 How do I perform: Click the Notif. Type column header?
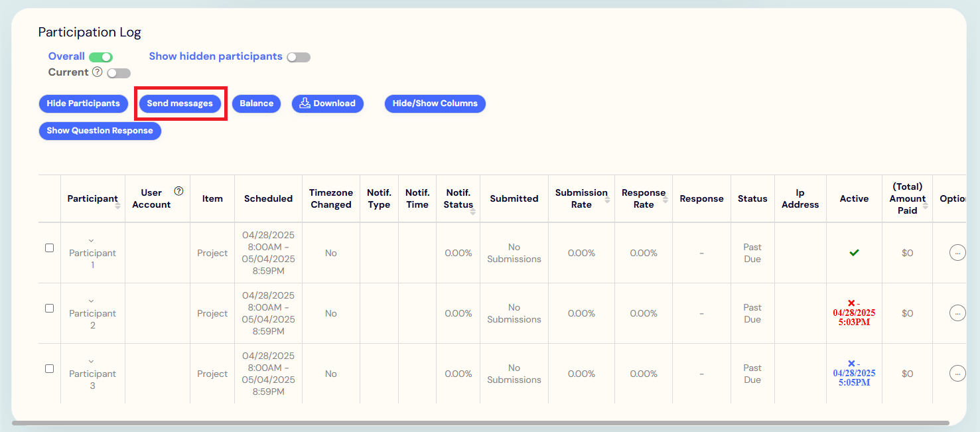pos(379,198)
